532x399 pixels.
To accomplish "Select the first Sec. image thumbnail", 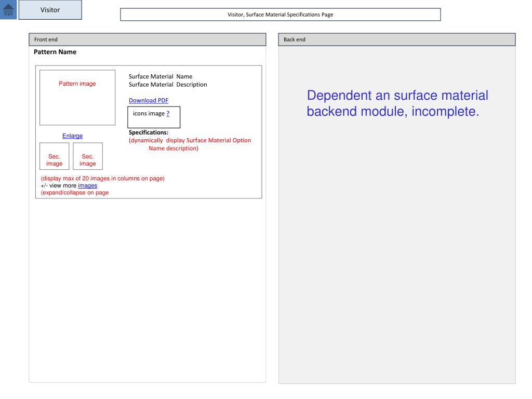I will coord(54,156).
